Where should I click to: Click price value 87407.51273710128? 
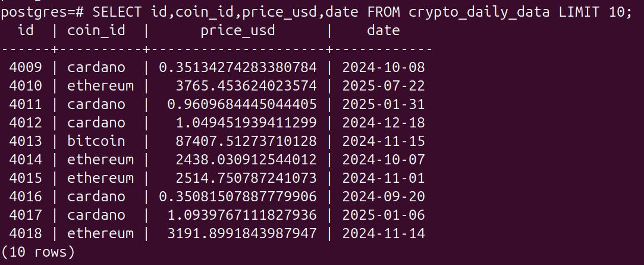(x=246, y=141)
